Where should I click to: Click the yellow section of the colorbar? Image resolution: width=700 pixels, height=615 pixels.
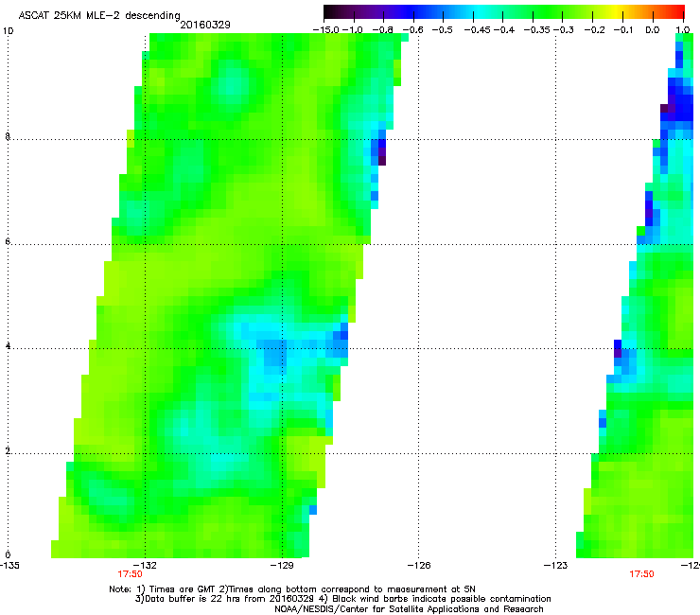click(x=619, y=12)
